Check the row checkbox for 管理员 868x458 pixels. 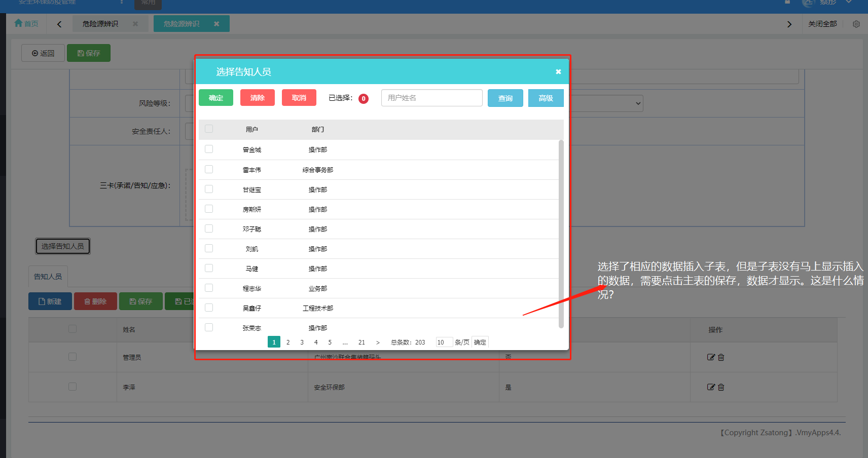(x=73, y=357)
